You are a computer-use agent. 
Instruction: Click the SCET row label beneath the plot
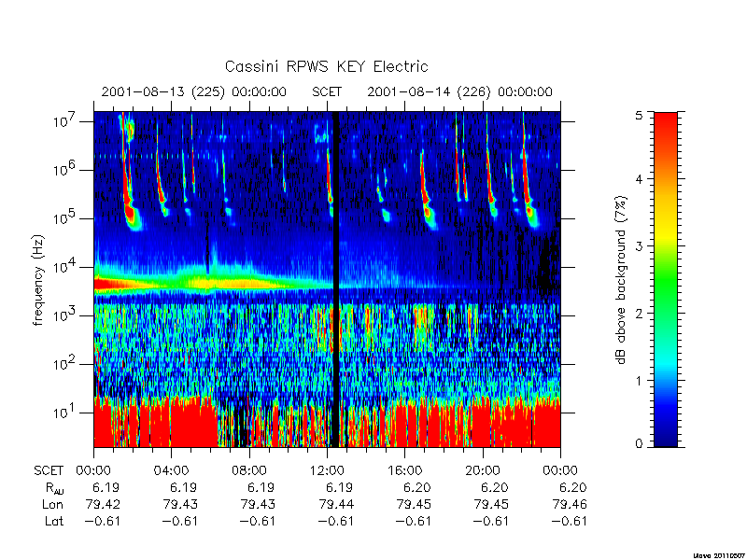tap(49, 471)
